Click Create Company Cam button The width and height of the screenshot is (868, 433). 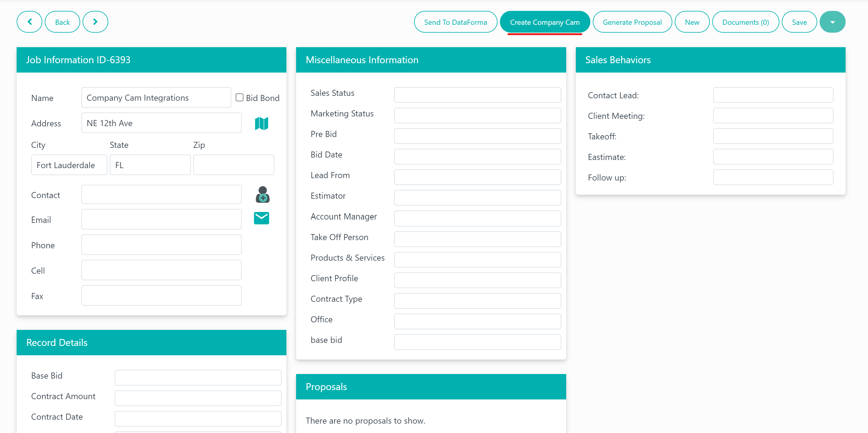pyautogui.click(x=544, y=22)
